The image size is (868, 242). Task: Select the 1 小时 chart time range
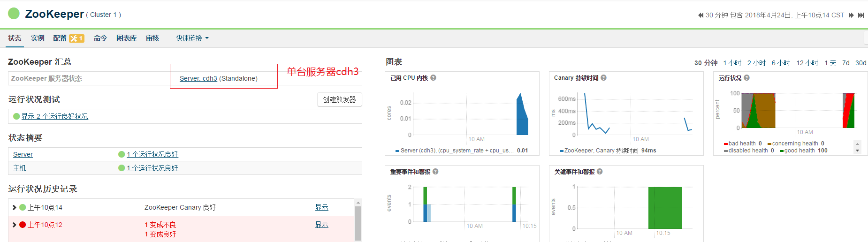(732, 63)
